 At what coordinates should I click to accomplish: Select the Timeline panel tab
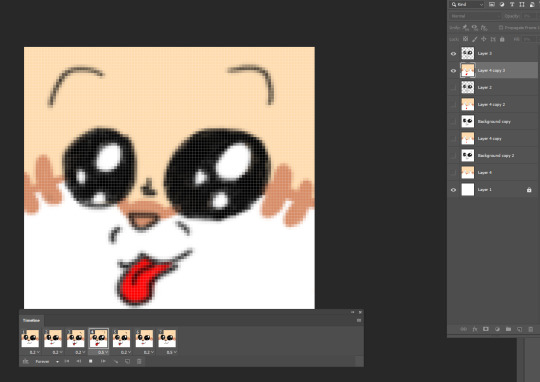[x=31, y=320]
